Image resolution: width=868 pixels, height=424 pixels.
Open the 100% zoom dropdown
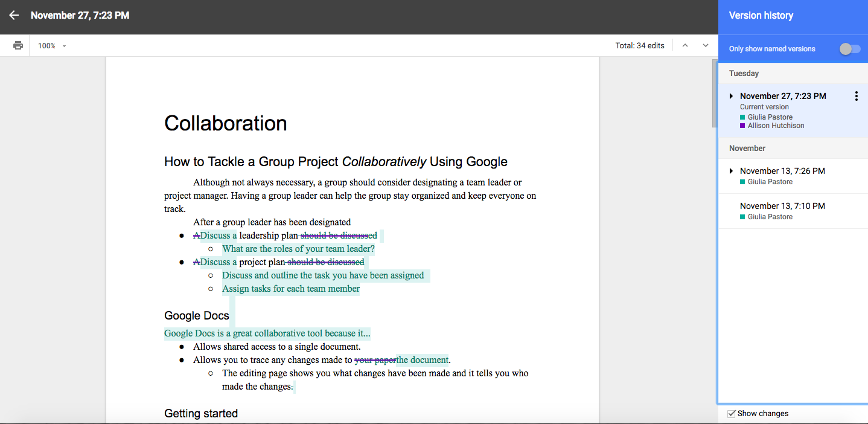pyautogui.click(x=52, y=46)
